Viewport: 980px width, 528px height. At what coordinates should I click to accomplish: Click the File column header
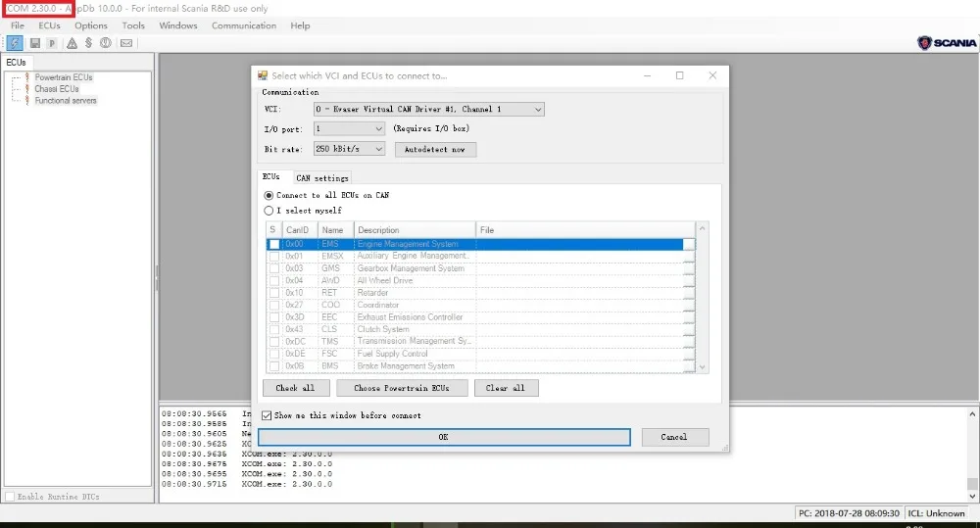point(585,230)
